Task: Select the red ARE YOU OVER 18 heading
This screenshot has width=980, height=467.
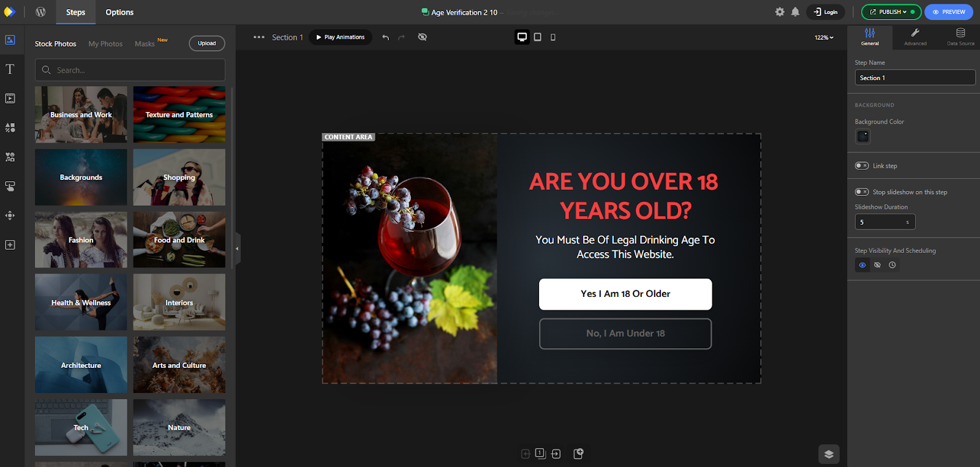Action: pos(624,196)
